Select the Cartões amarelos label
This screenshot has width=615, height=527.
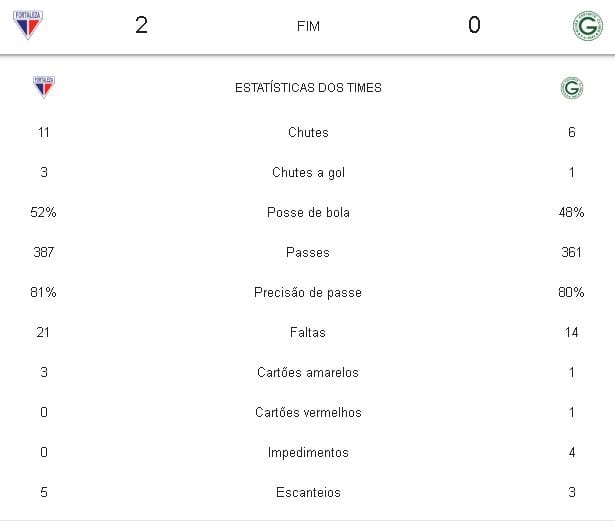pyautogui.click(x=308, y=372)
